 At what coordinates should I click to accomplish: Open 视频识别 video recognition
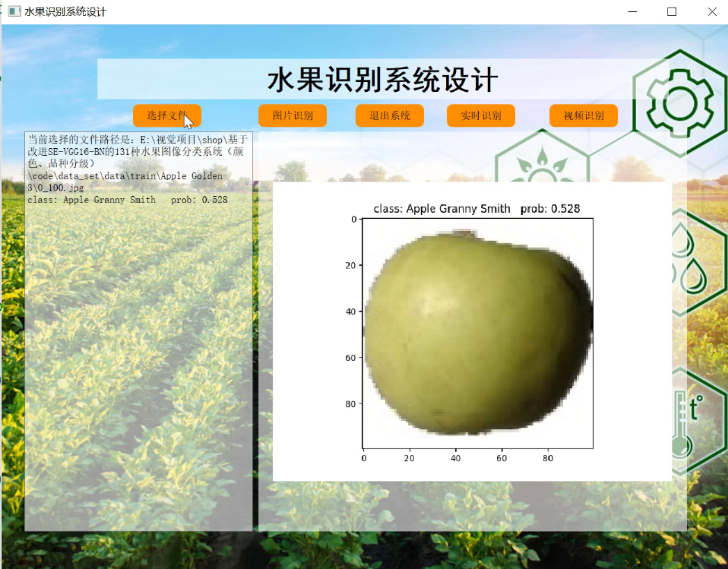584,115
